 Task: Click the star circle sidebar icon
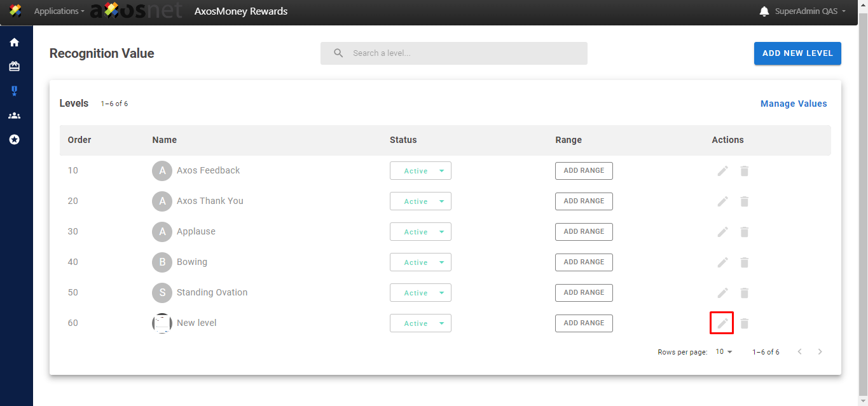pyautogui.click(x=14, y=140)
